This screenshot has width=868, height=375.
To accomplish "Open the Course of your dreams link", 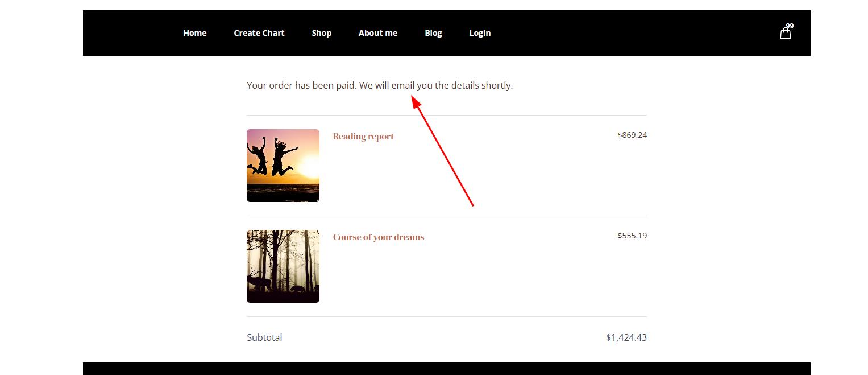I will pyautogui.click(x=378, y=237).
